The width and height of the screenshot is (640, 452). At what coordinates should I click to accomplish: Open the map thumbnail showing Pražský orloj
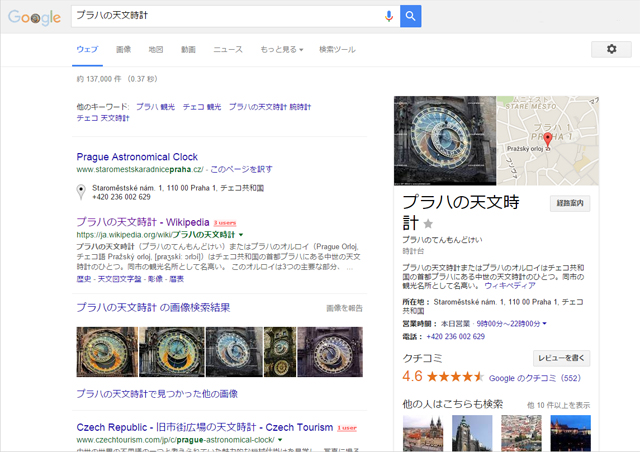point(547,141)
